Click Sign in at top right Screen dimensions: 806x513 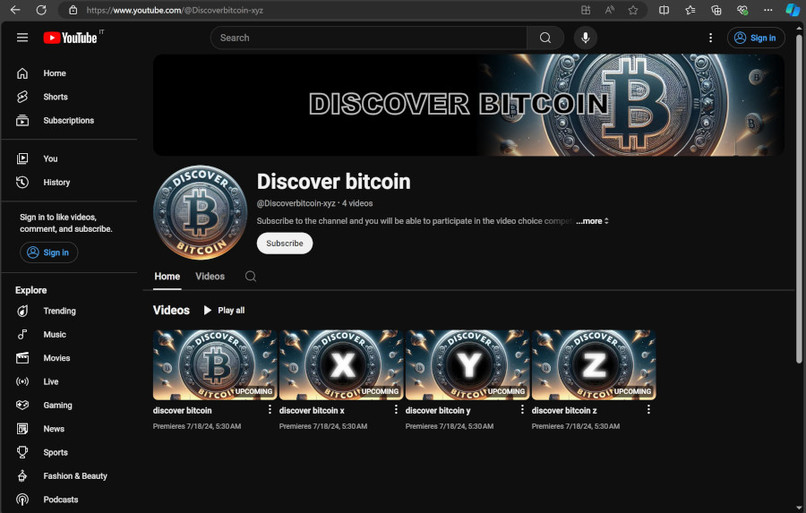click(756, 38)
